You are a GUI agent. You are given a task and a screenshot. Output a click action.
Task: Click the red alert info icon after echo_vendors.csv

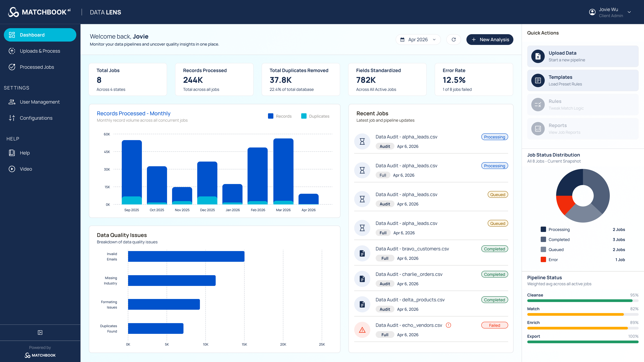coord(448,325)
